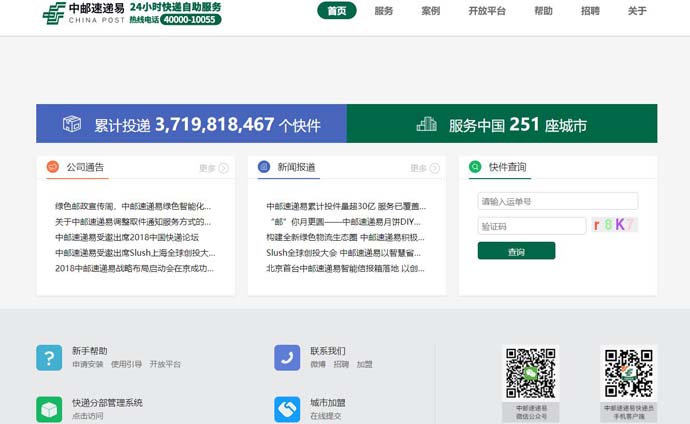Open the 服务 navigation menu
This screenshot has width=690, height=424.
point(384,11)
